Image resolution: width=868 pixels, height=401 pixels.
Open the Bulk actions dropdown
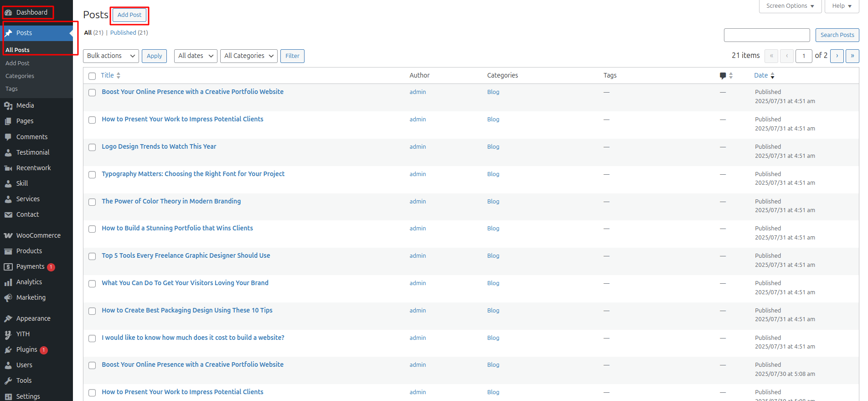click(x=111, y=56)
